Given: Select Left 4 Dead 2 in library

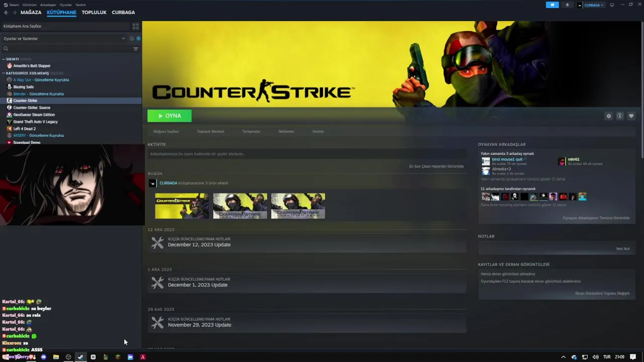Looking at the screenshot, I should (24, 129).
